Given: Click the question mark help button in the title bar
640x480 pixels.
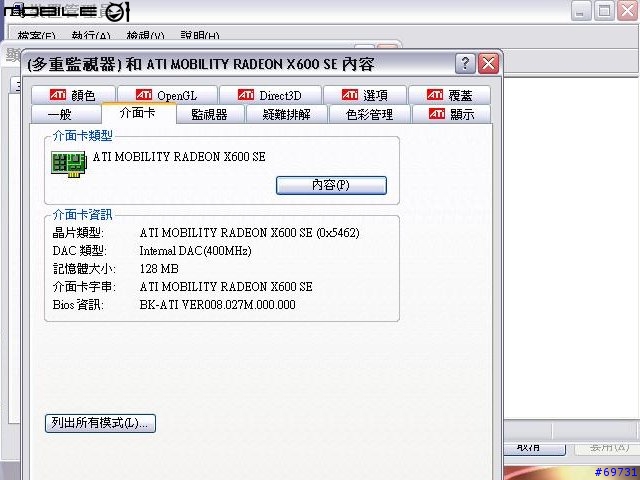Looking at the screenshot, I should point(465,64).
